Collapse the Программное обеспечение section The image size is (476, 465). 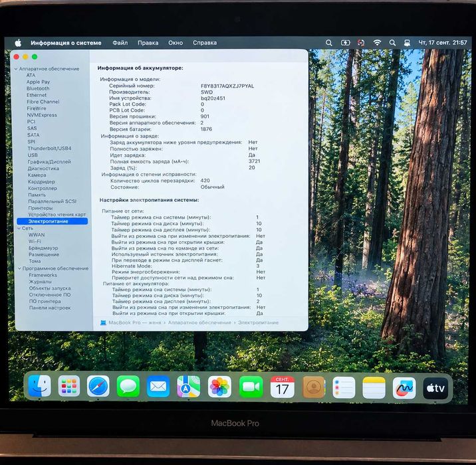pos(19,268)
